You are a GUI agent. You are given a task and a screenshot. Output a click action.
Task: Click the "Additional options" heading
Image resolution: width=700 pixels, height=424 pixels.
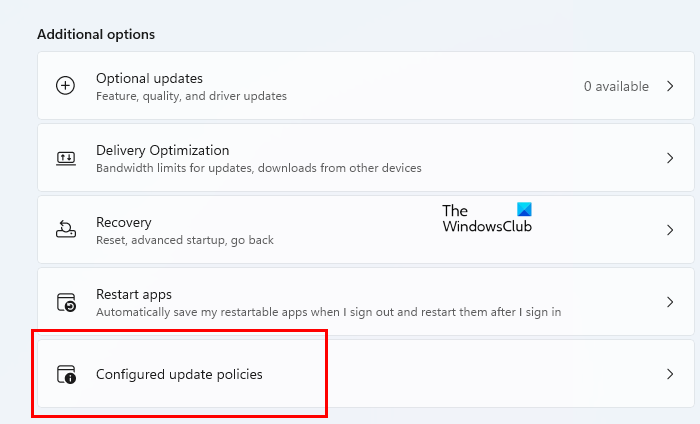coord(96,34)
